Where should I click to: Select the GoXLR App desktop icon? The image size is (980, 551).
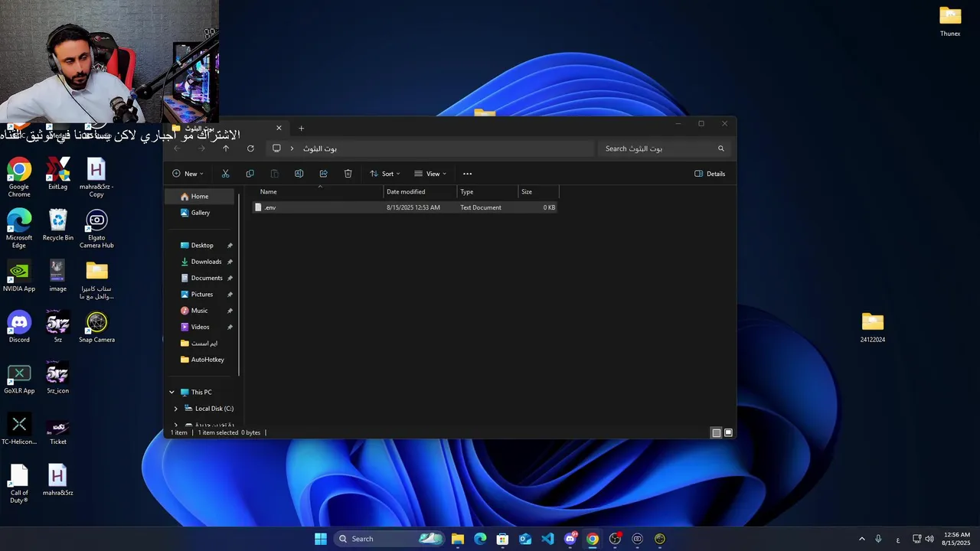tap(19, 379)
